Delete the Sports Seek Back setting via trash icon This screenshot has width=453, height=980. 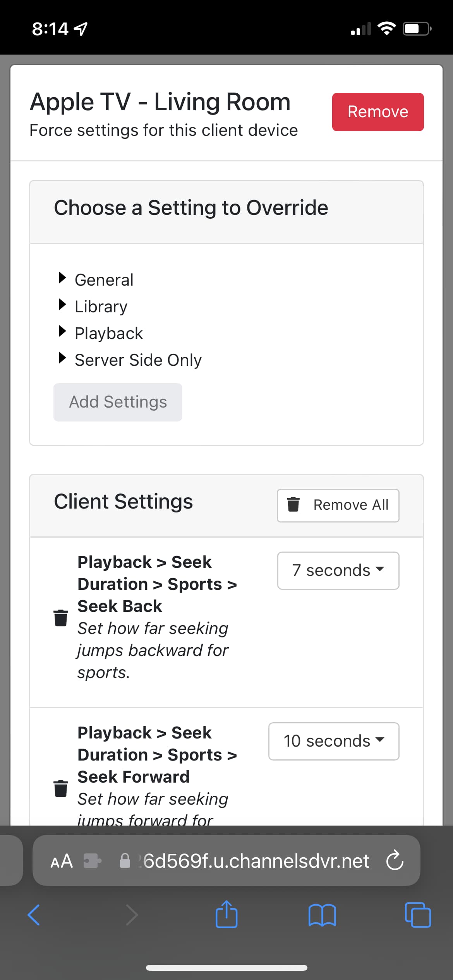pyautogui.click(x=60, y=618)
